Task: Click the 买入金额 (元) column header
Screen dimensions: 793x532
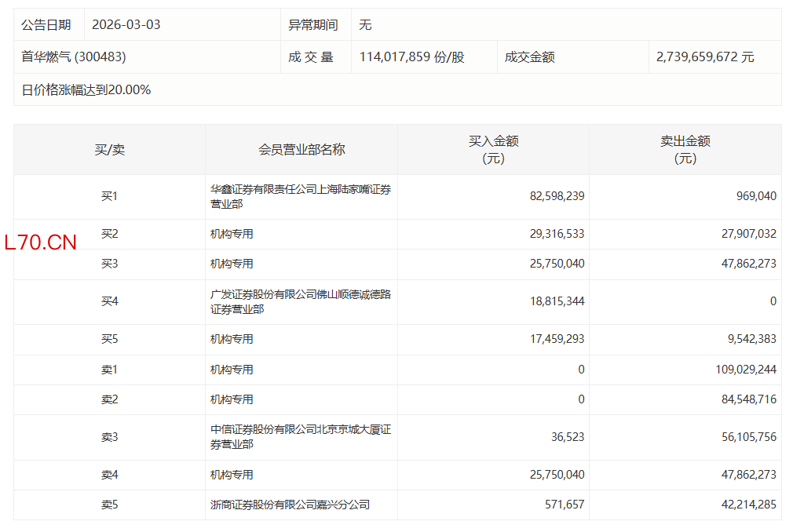Action: pyautogui.click(x=493, y=149)
